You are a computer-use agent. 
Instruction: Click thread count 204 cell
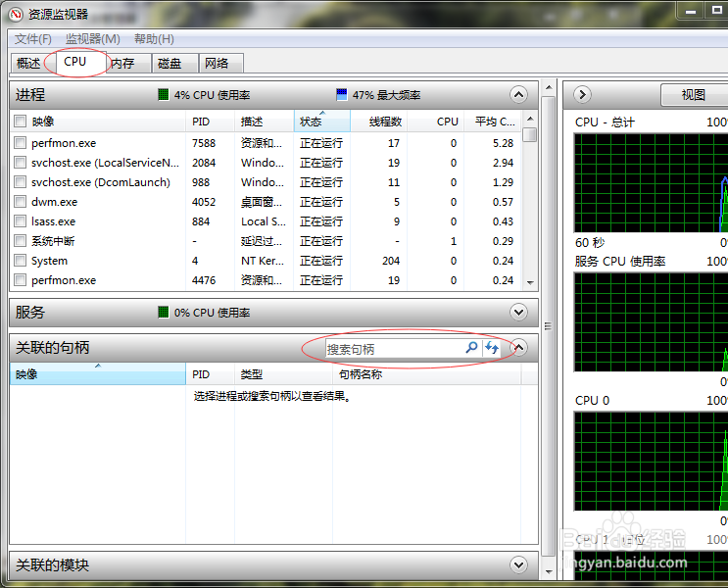(x=391, y=261)
